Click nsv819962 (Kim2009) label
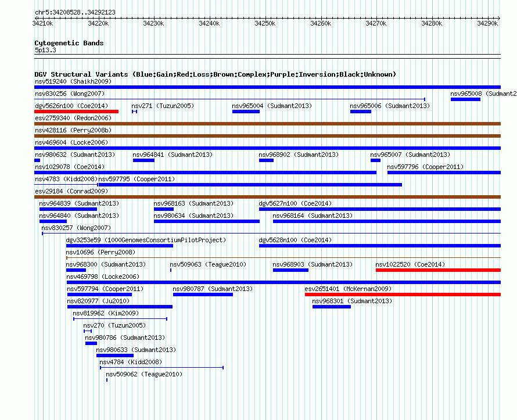The image size is (517, 420). tap(106, 313)
